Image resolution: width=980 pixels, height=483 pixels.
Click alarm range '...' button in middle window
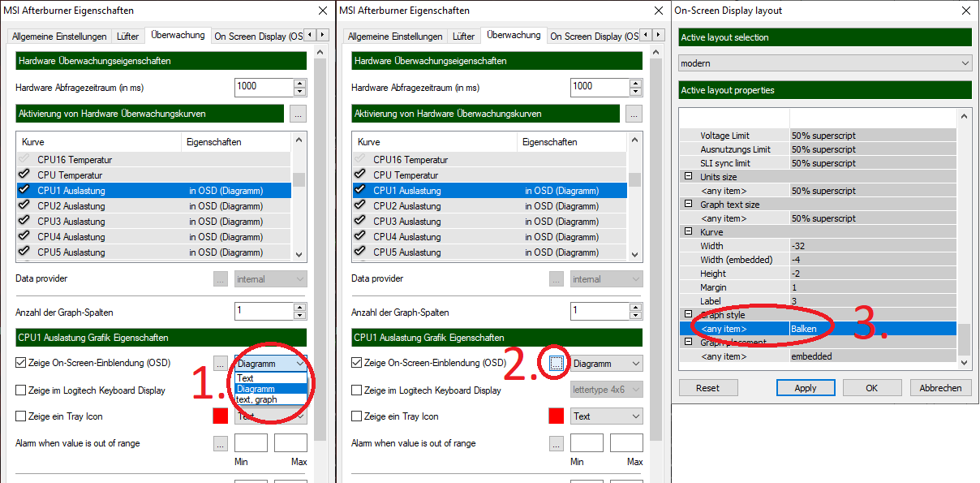(556, 444)
